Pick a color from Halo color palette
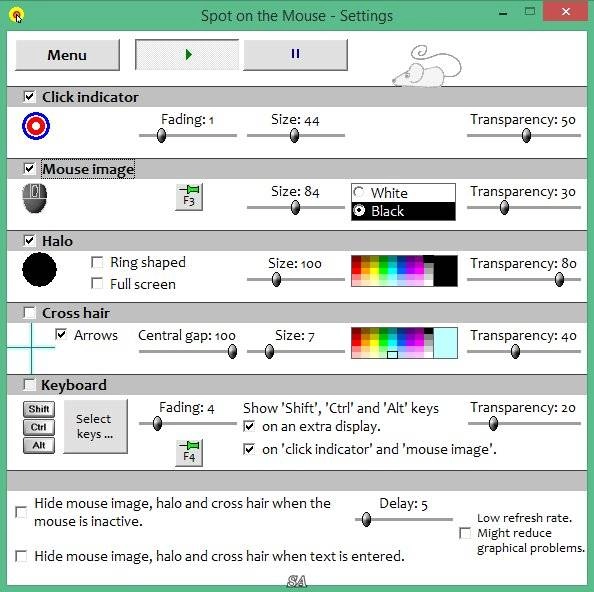Image resolution: width=594 pixels, height=592 pixels. (x=392, y=271)
